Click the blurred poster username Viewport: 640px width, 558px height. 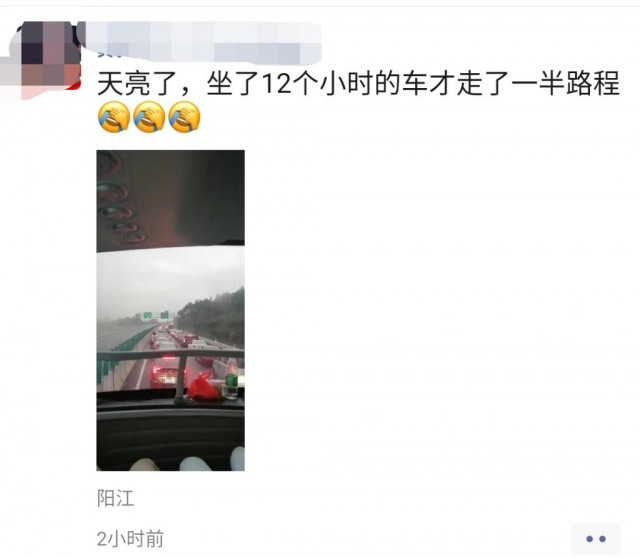[203, 42]
